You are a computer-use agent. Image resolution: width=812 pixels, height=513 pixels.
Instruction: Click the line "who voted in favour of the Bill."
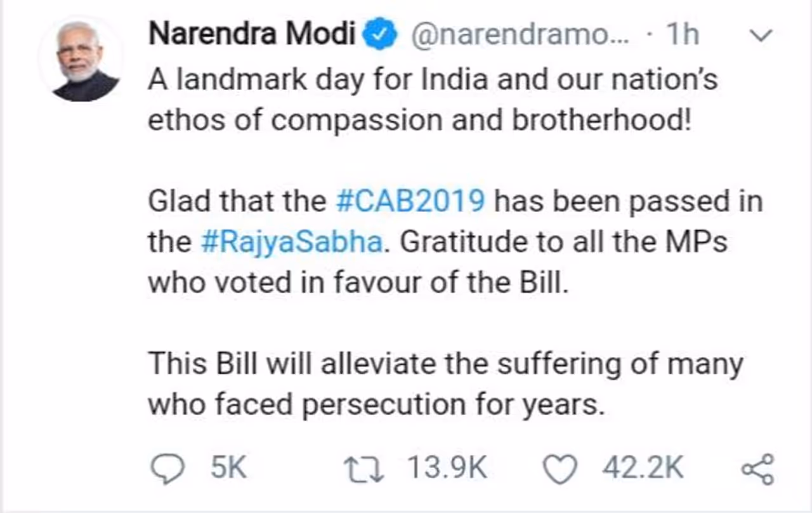(356, 283)
